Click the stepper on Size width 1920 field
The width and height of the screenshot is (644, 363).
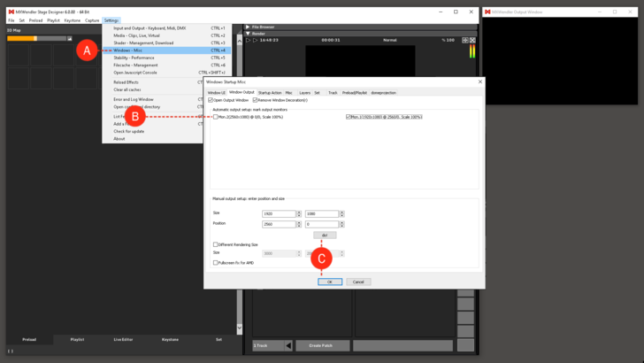point(299,213)
